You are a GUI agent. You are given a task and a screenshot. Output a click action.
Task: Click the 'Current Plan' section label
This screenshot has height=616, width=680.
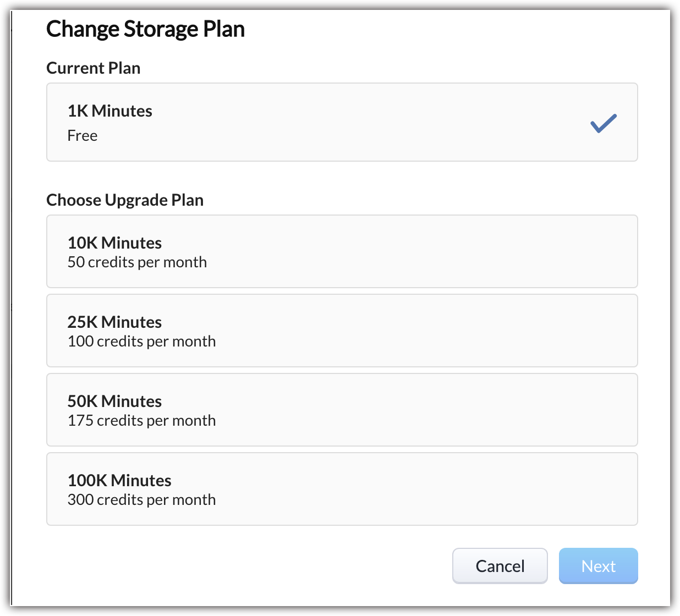[x=94, y=68]
